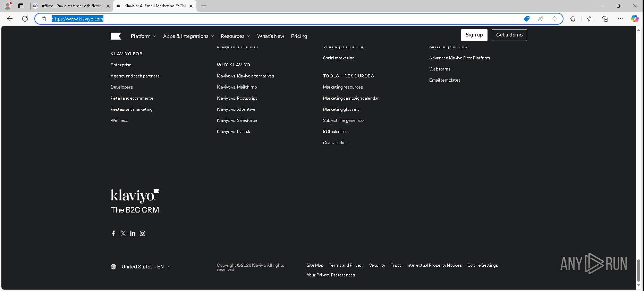The image size is (644, 291).
Task: Open Marketing campaign calendar link
Action: 351,98
